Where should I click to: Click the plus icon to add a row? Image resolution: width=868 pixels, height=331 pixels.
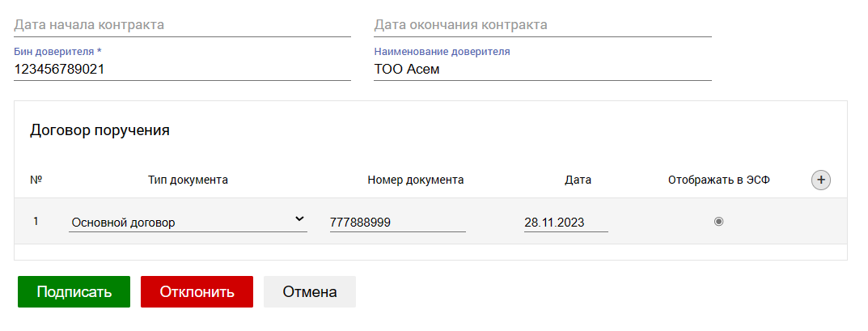821,180
